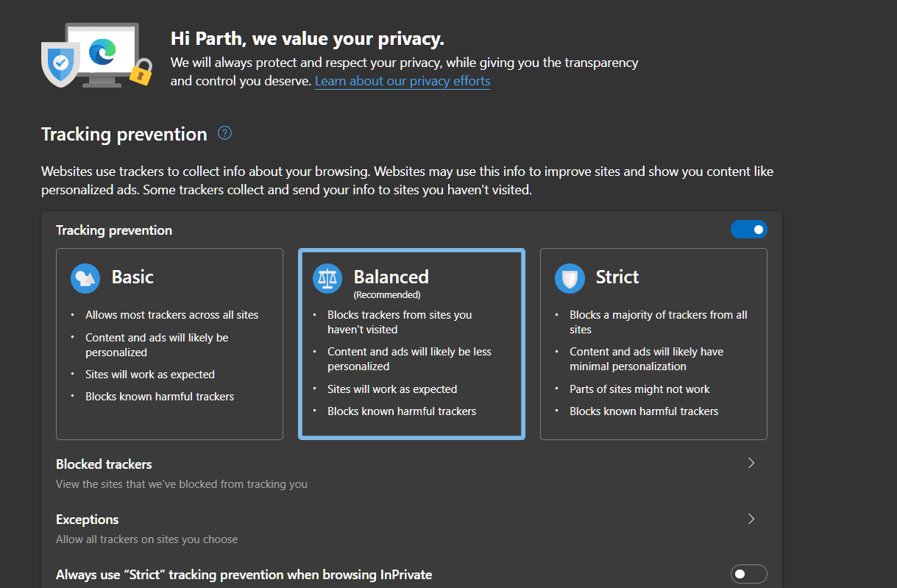
Task: Select the Basic tracking prevention card
Action: coord(169,344)
